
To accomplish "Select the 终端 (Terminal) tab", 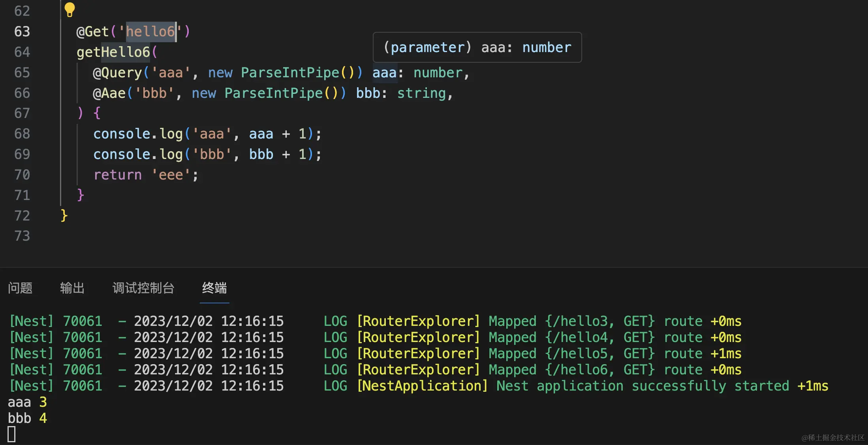I will pyautogui.click(x=214, y=288).
